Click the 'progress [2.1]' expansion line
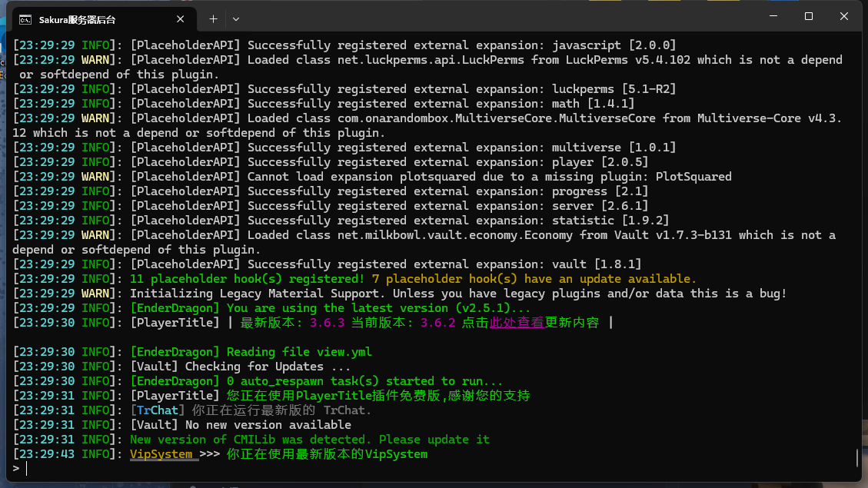This screenshot has height=488, width=868. coord(331,191)
